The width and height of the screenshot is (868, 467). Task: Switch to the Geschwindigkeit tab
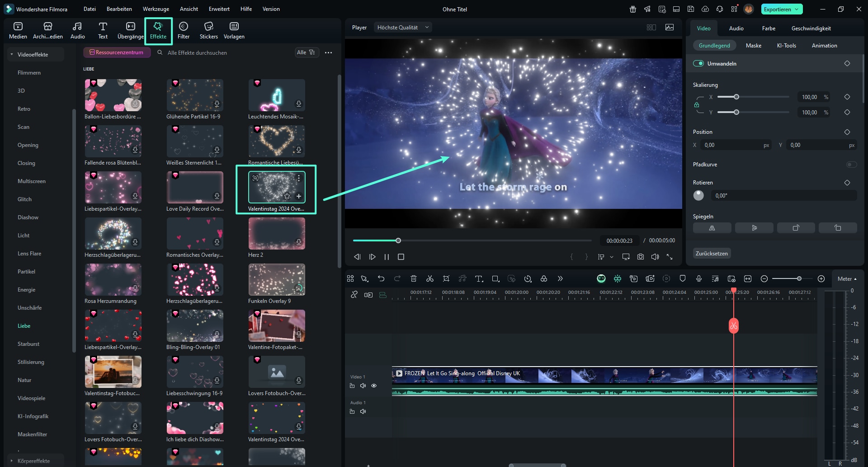coord(811,28)
